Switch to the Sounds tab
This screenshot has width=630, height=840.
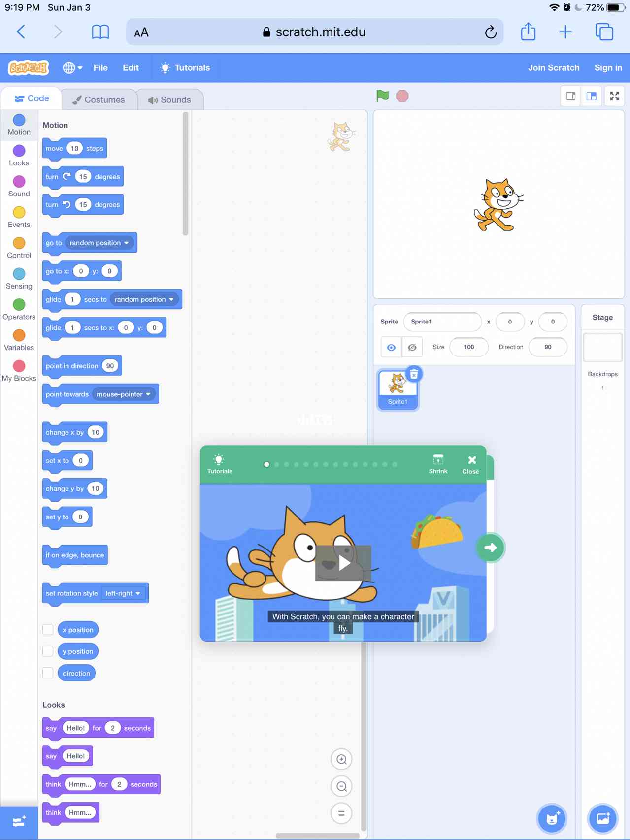169,99
